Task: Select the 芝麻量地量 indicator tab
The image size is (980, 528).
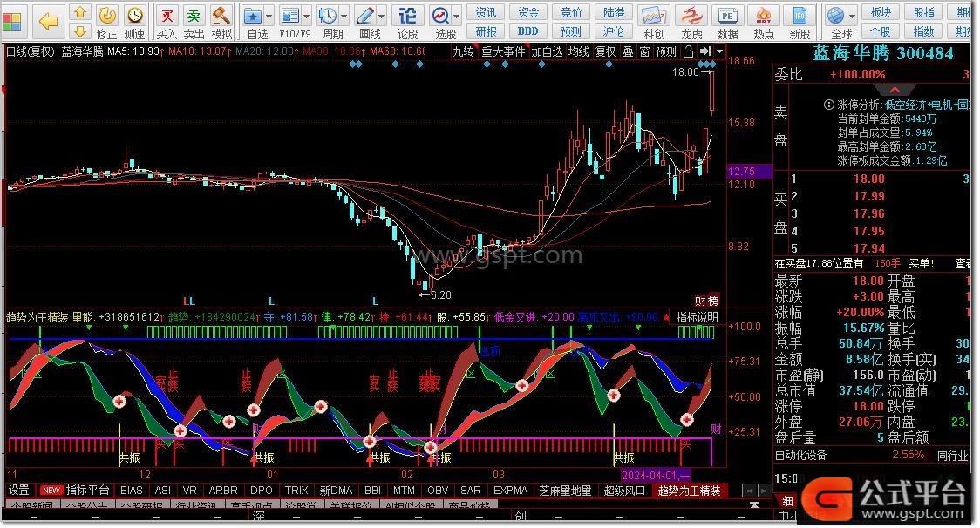Action: 565,491
